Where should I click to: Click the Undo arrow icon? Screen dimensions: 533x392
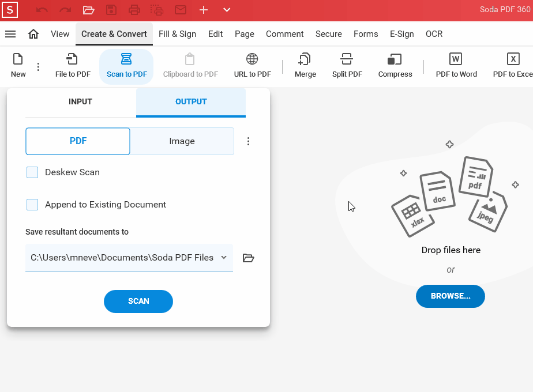[42, 10]
